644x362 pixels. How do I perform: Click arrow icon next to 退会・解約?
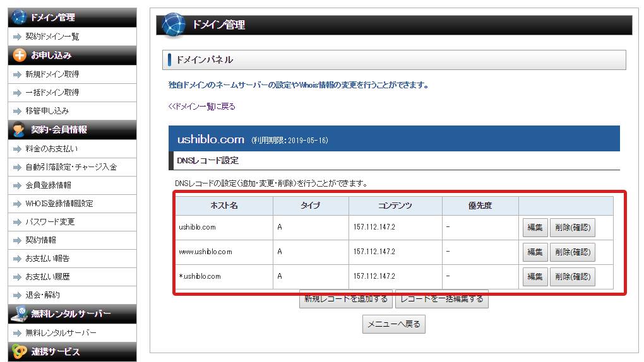pos(17,296)
